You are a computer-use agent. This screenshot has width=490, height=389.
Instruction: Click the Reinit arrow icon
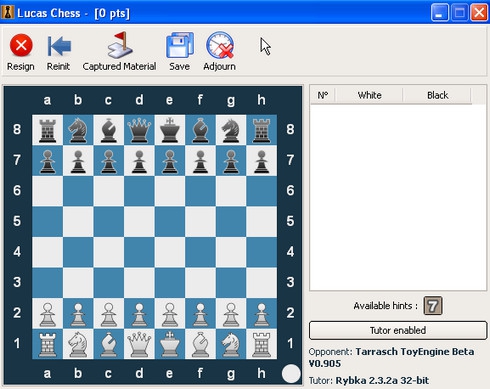pos(59,46)
